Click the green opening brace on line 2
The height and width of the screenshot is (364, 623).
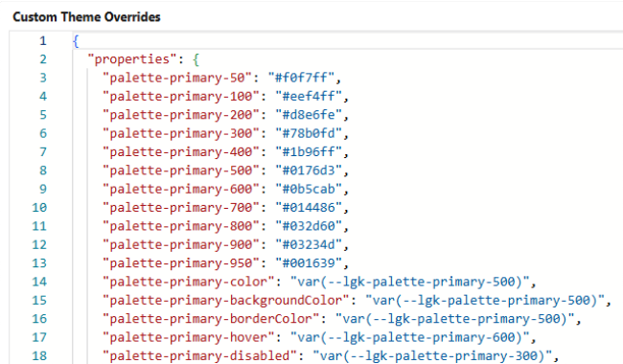pyautogui.click(x=196, y=59)
